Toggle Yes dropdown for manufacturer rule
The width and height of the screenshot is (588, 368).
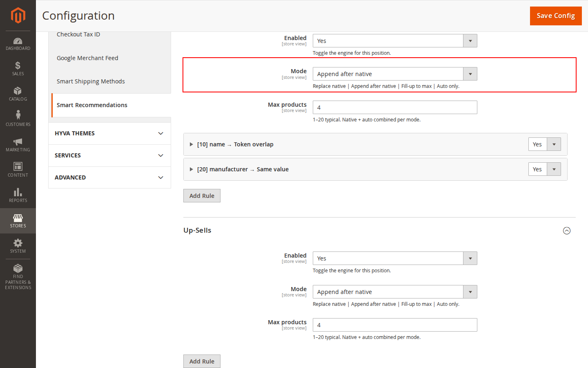545,169
